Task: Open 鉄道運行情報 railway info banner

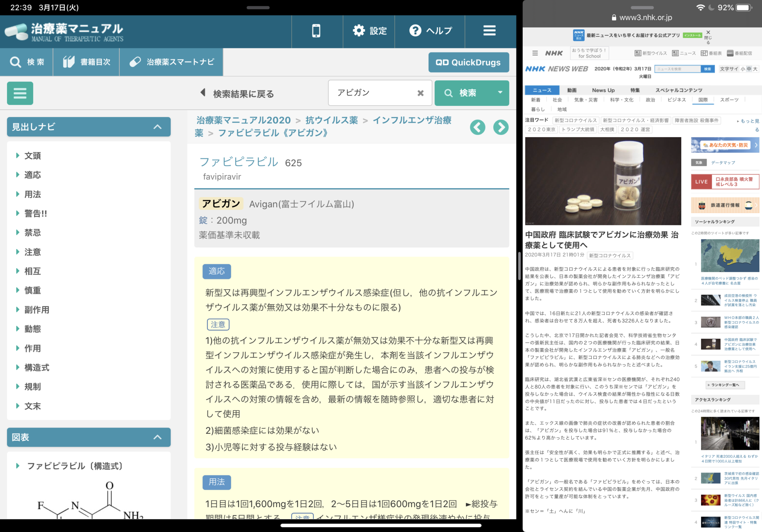Action: point(725,205)
